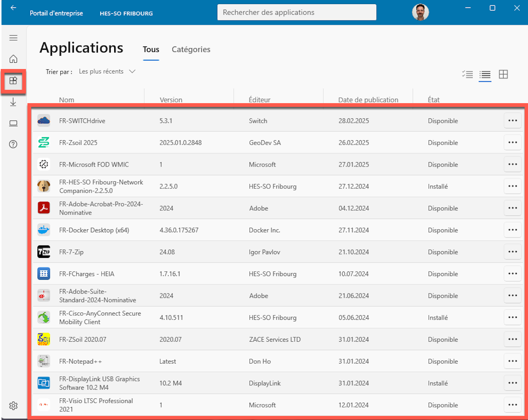Sort by the État column header
Viewport: 528px width, 420px height.
tap(434, 100)
